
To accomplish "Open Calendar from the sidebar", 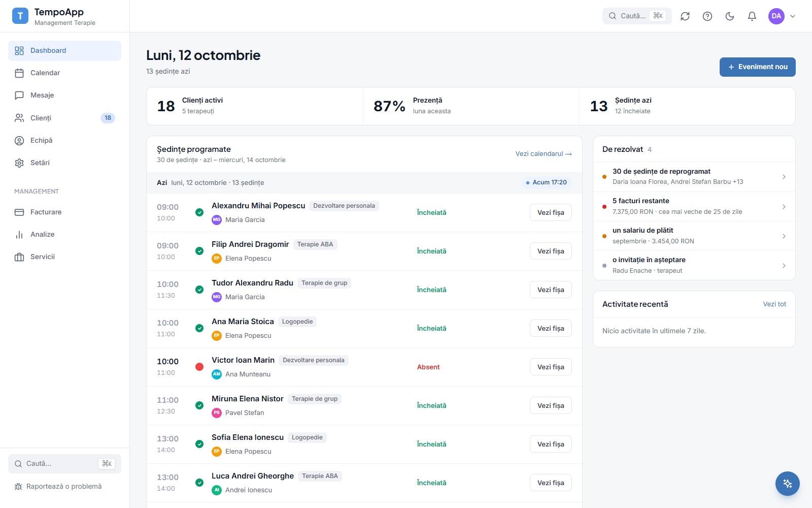I will click(64, 73).
